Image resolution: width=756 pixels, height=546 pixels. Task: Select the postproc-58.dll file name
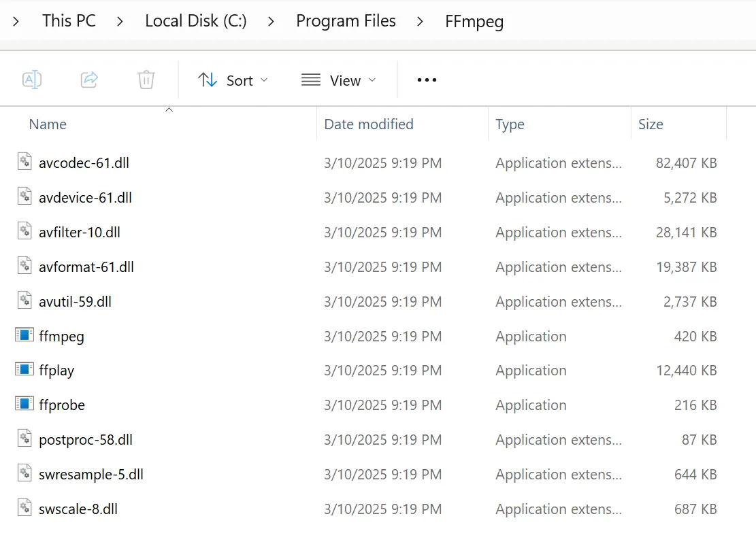tap(86, 439)
